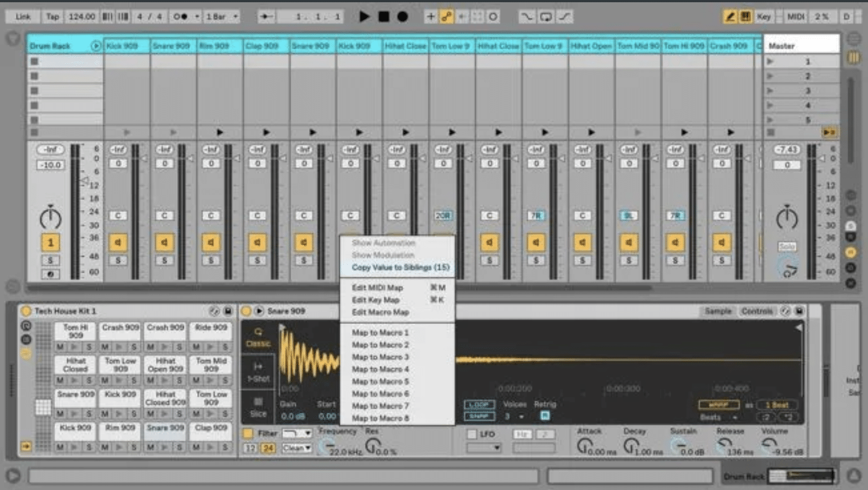The height and width of the screenshot is (490, 868).
Task: Toggle the Automation Arm button
Action: click(x=446, y=16)
